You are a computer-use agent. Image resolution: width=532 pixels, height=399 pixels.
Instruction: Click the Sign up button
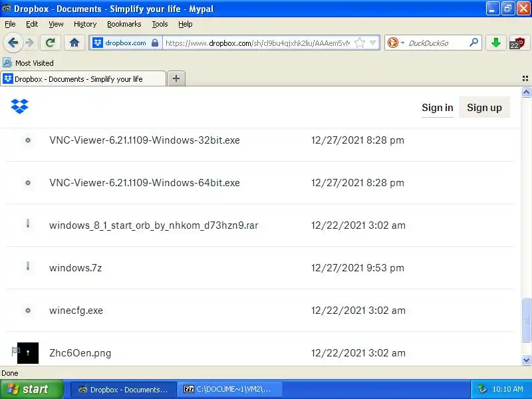[x=484, y=108]
